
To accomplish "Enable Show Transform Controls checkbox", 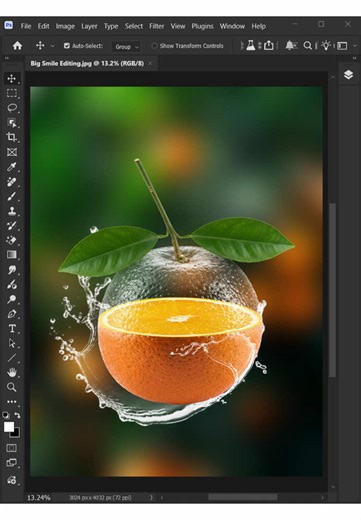I will (x=154, y=46).
